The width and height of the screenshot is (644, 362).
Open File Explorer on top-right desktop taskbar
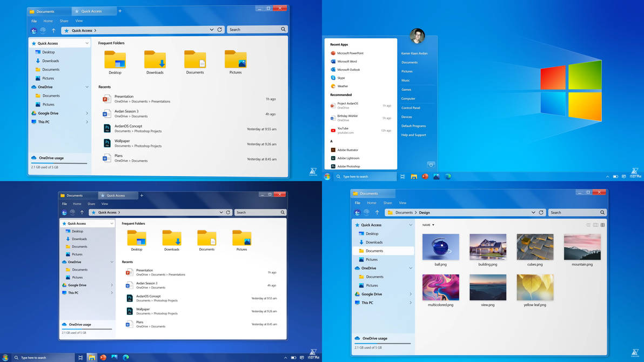point(414,177)
